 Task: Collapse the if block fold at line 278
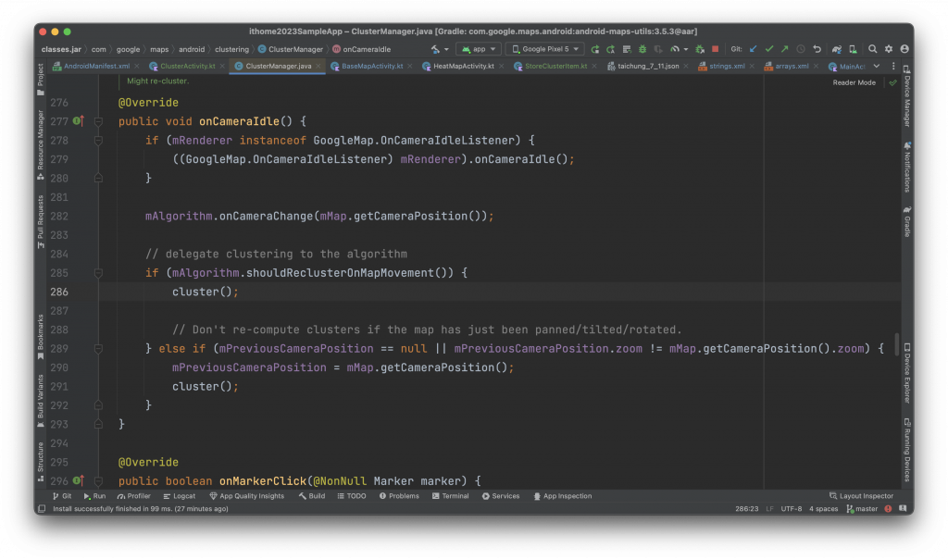point(98,141)
